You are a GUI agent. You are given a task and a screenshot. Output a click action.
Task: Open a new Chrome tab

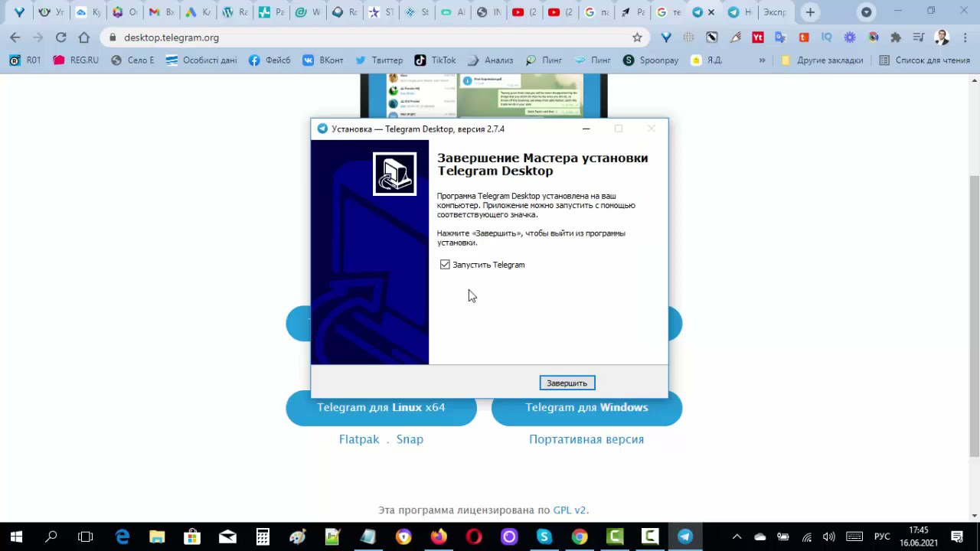(810, 12)
